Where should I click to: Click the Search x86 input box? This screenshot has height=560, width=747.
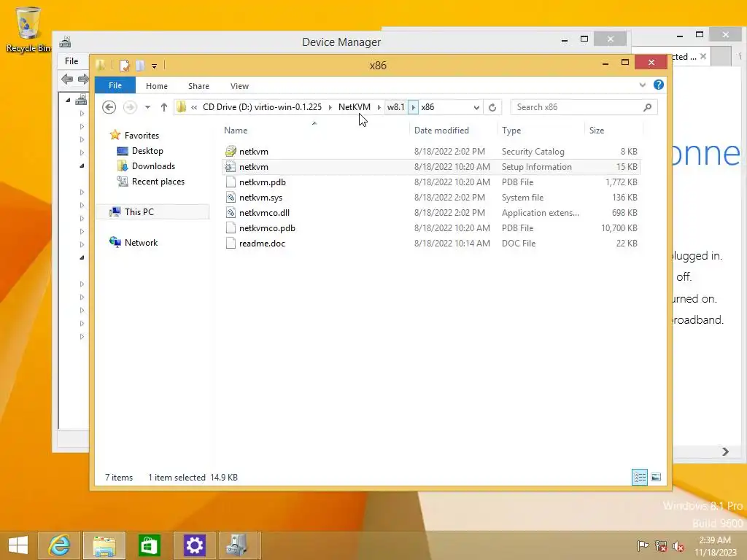[x=576, y=107]
